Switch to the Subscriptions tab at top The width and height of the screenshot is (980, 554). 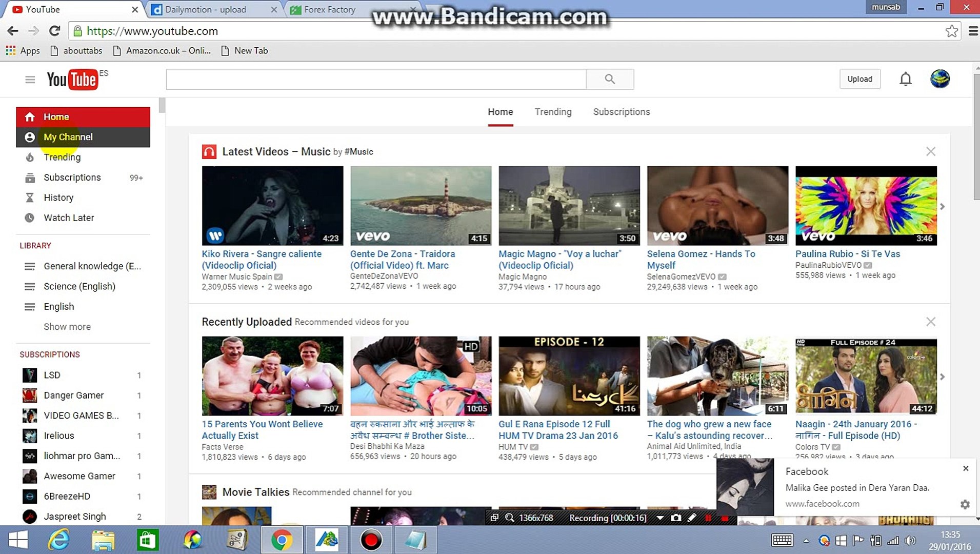tap(622, 112)
